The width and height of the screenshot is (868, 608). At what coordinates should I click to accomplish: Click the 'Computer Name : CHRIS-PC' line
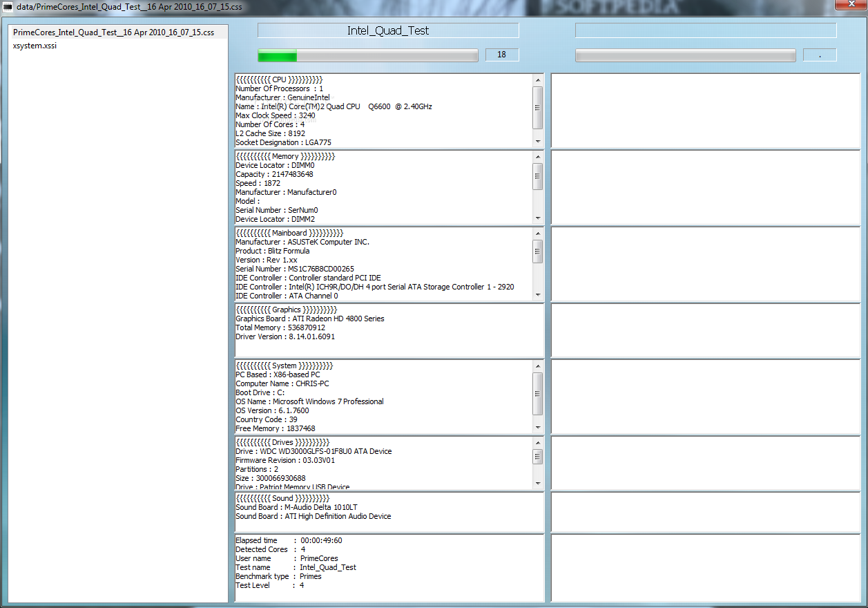[x=282, y=383]
